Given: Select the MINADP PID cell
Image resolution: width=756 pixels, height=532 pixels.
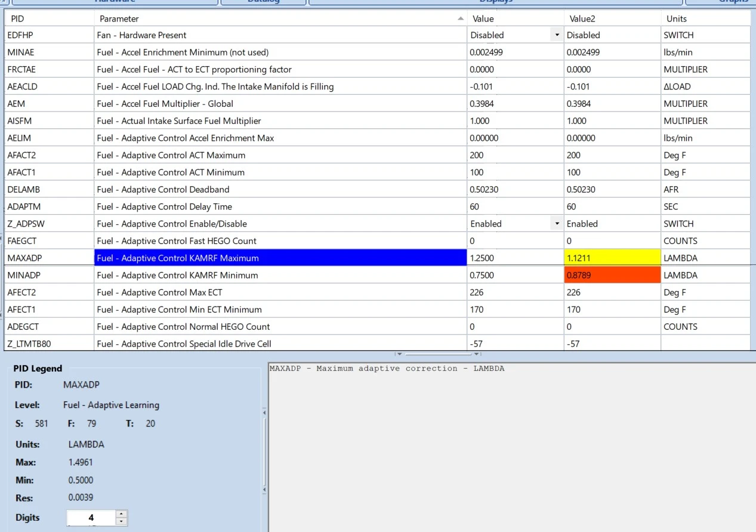Looking at the screenshot, I should pos(50,275).
